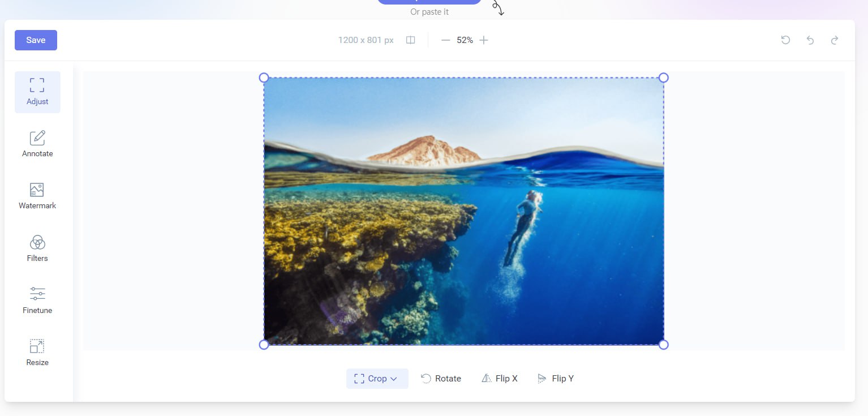Zoom out with the minus button
Viewport: 868px width, 416px height.
[x=445, y=40]
